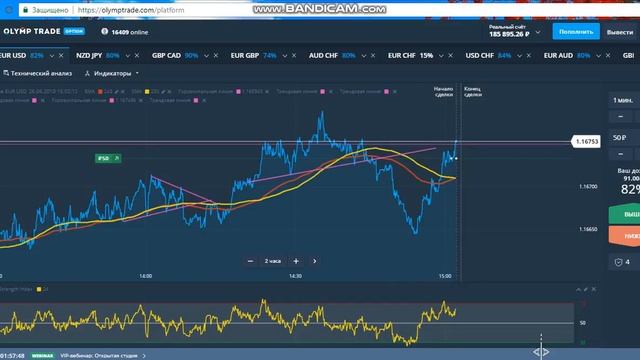Click the red EMA color swatch
640x360 pixels.
coord(100,92)
